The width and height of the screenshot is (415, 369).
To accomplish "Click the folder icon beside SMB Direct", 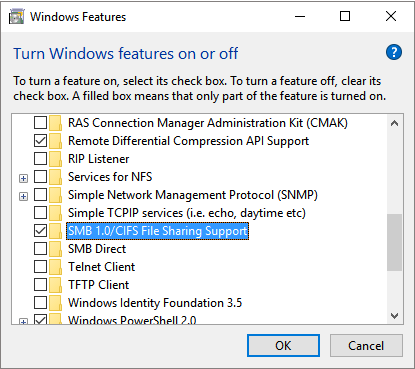I will point(55,249).
